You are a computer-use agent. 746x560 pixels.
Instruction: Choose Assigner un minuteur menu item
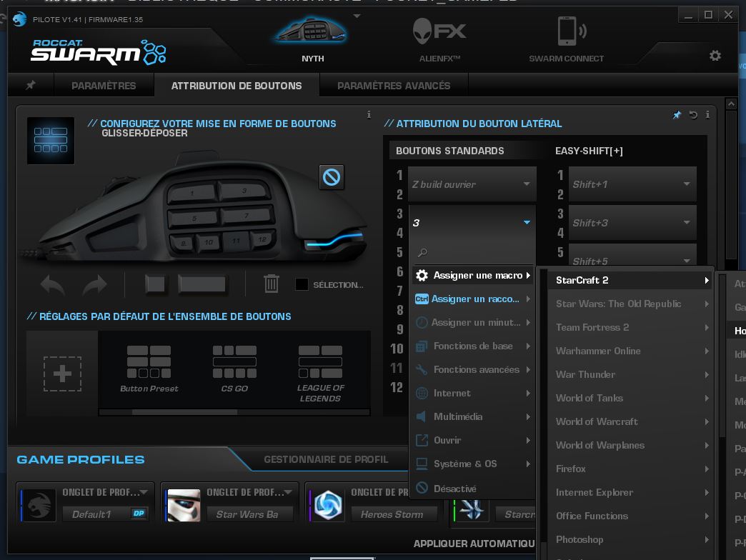tap(473, 322)
